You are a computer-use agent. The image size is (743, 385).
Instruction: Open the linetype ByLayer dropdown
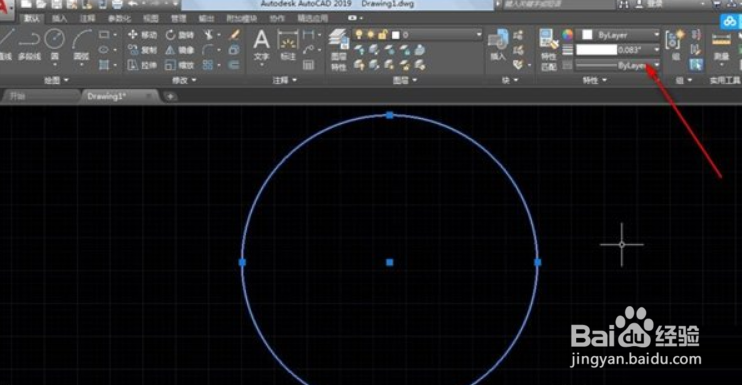click(656, 65)
